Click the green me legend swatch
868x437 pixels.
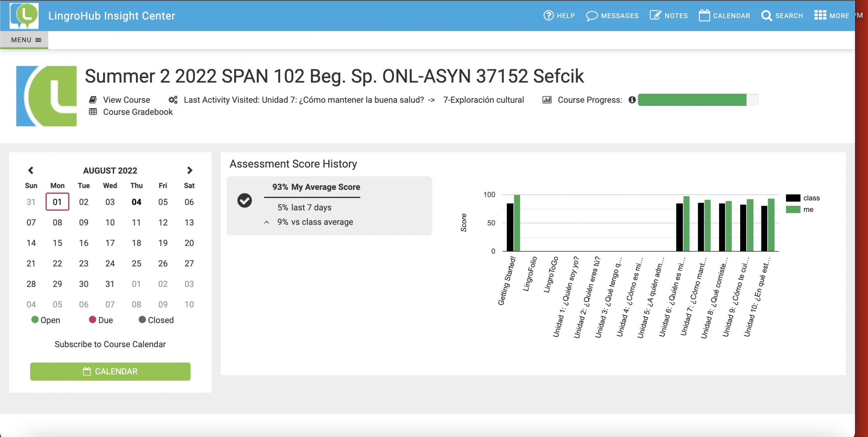(x=793, y=209)
